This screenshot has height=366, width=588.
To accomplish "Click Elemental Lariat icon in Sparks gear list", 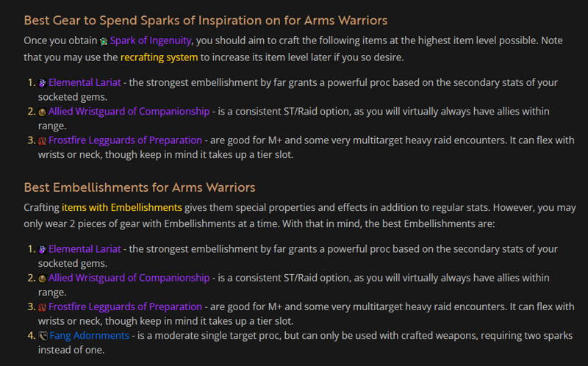I will pyautogui.click(x=43, y=83).
